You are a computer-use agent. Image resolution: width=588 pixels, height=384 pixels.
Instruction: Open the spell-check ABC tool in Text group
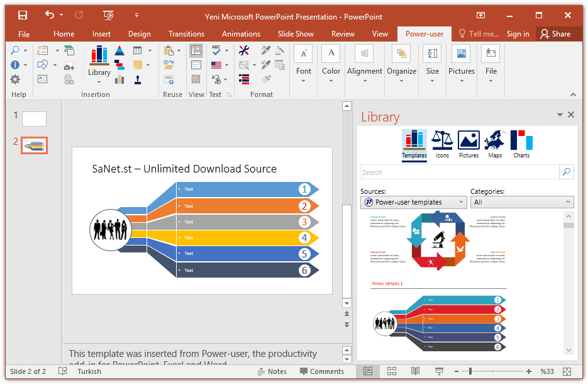tap(216, 50)
